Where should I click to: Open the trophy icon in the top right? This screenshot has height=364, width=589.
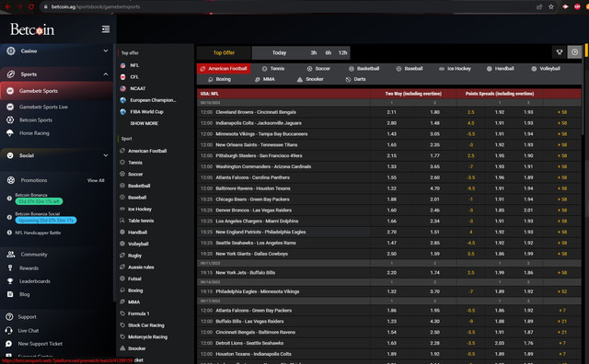(560, 52)
